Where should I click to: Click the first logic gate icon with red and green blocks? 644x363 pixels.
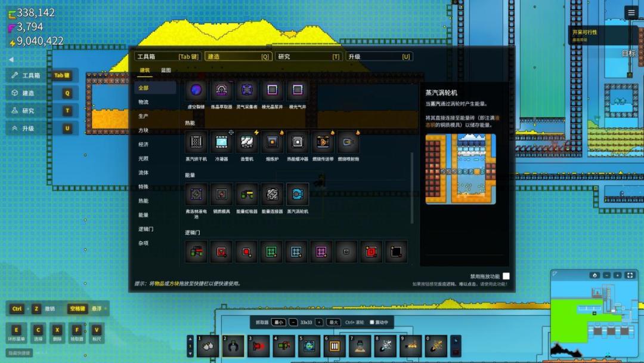(196, 251)
